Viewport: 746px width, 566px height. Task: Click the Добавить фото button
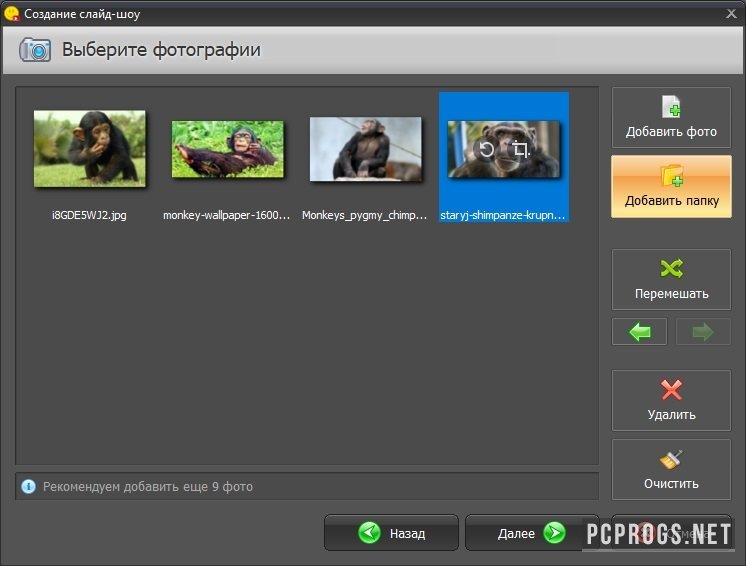point(671,117)
